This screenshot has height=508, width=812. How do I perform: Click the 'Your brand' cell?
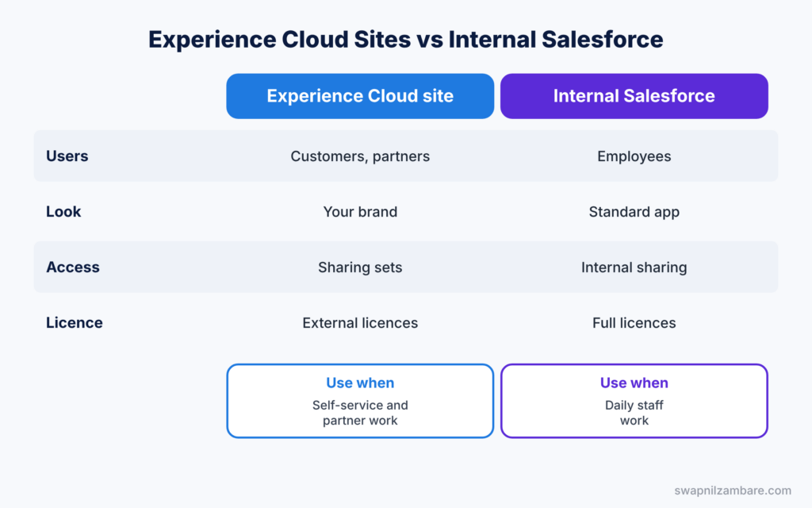pyautogui.click(x=360, y=211)
